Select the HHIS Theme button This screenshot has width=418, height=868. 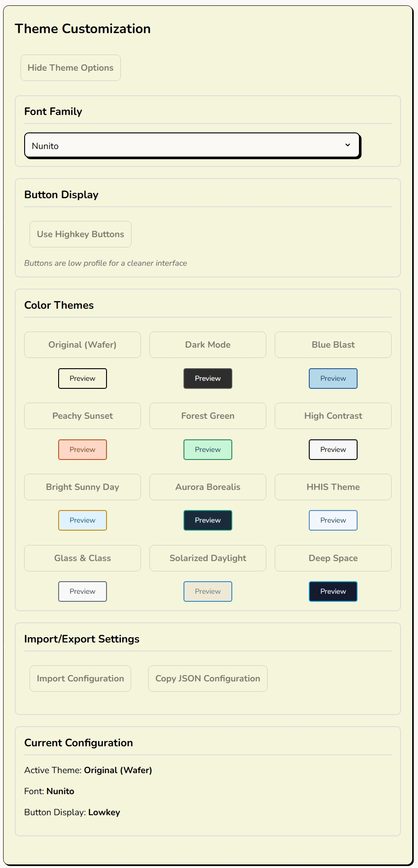pos(333,487)
